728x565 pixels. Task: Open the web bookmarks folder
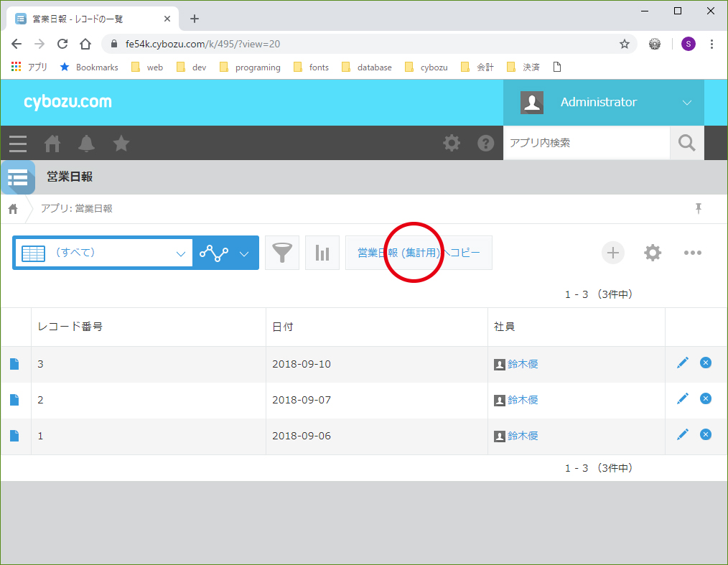tap(147, 67)
